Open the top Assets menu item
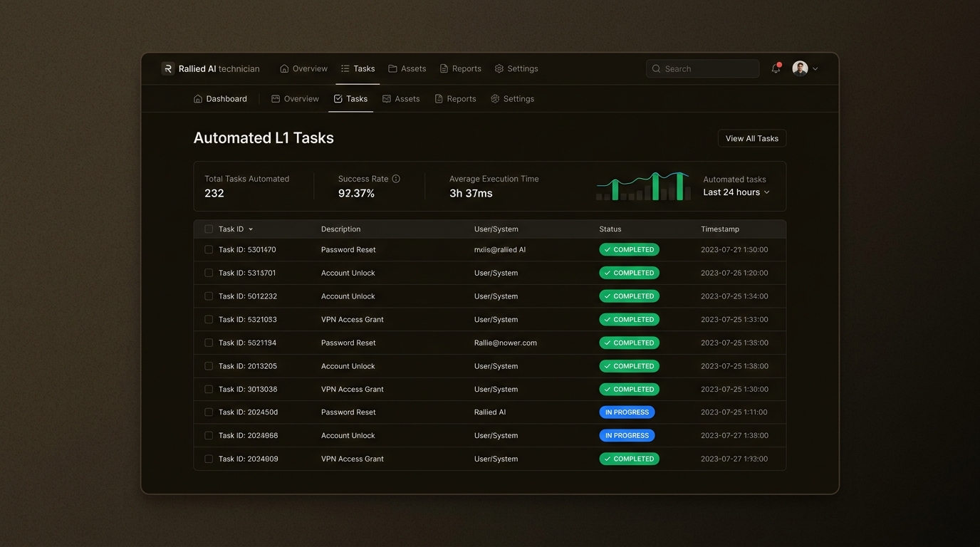The height and width of the screenshot is (547, 980). tap(407, 68)
